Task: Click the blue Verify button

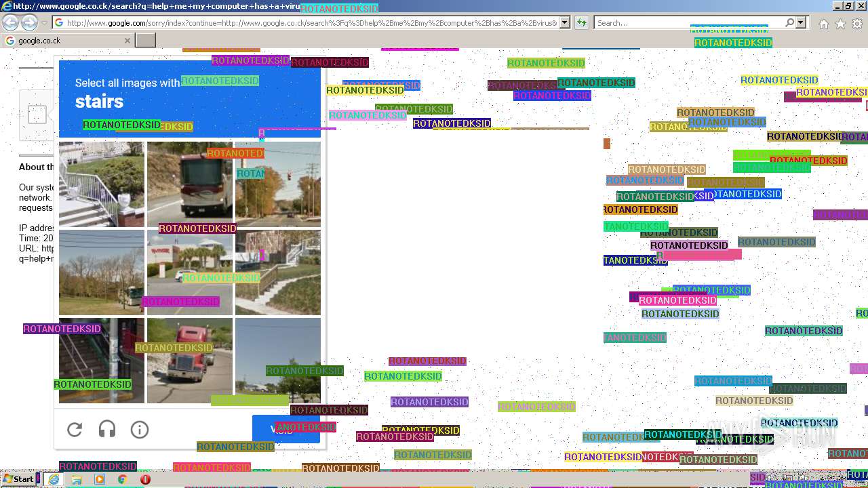Action: click(x=286, y=429)
